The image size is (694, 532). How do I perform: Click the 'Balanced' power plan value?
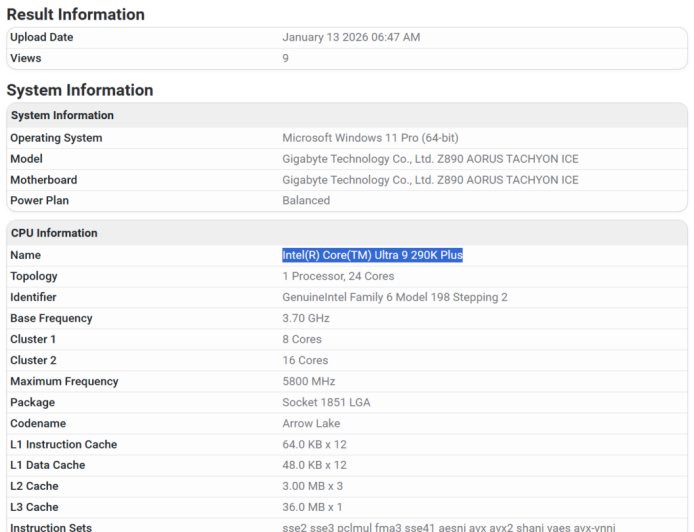click(306, 200)
